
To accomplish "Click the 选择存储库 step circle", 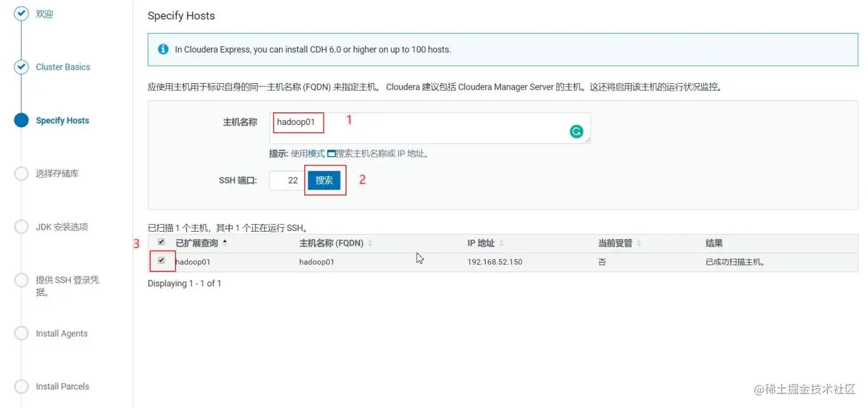I will tap(22, 174).
